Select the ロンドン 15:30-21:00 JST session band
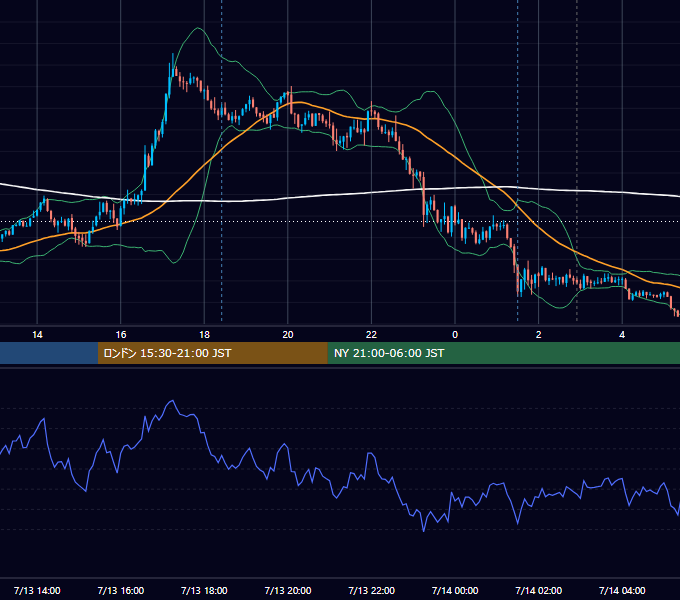680x600 pixels. pyautogui.click(x=212, y=353)
